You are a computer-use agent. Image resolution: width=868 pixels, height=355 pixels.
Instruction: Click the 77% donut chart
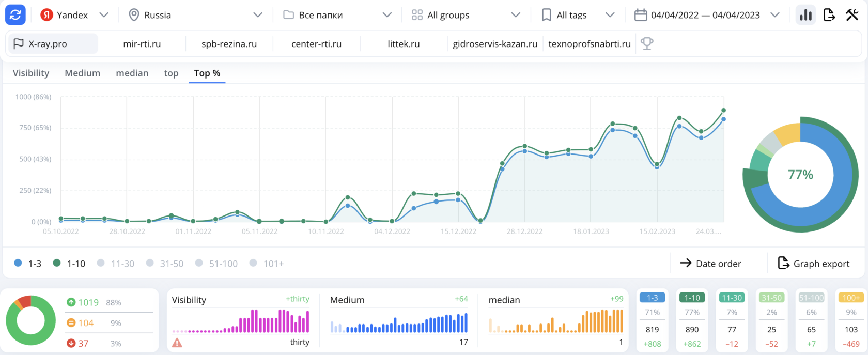[800, 175]
